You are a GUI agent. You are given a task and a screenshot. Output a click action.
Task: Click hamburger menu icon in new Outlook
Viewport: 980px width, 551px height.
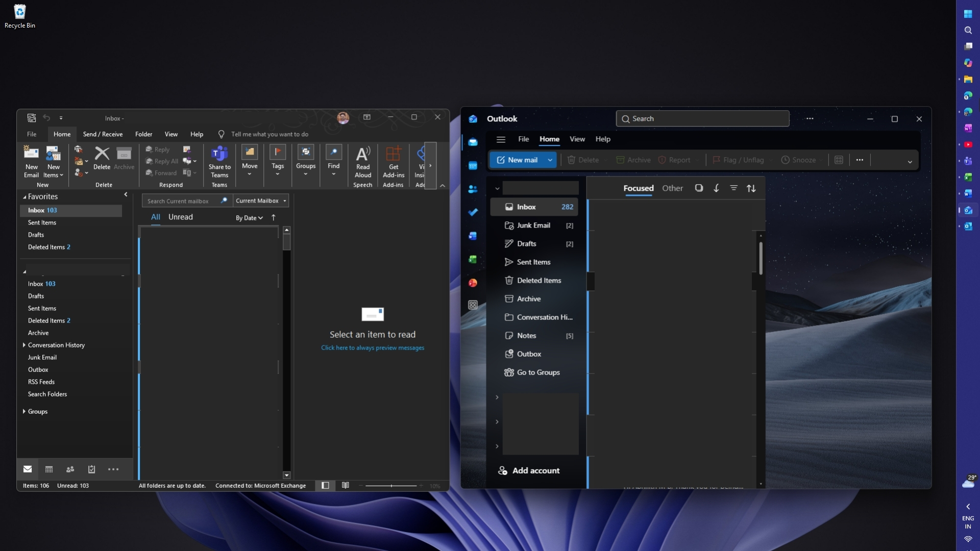pos(501,139)
